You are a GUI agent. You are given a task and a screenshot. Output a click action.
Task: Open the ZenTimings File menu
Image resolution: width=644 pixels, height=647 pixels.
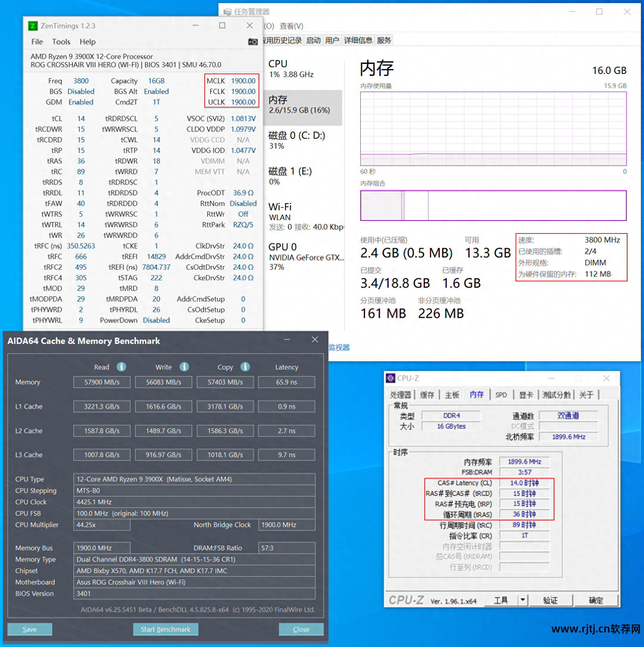[37, 42]
